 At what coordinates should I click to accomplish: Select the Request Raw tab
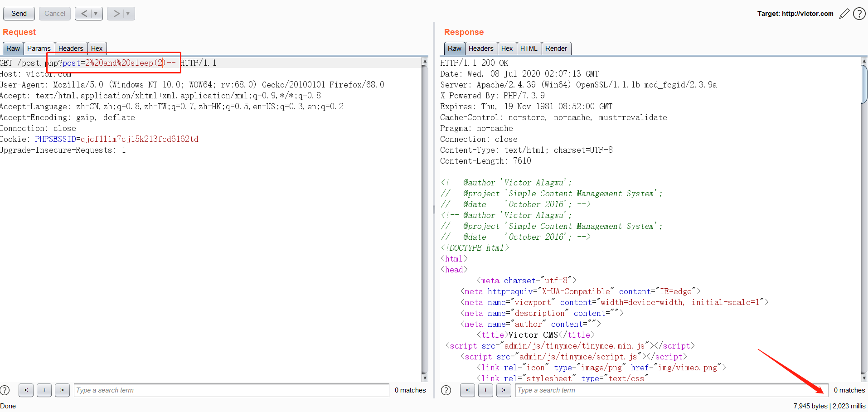point(13,48)
